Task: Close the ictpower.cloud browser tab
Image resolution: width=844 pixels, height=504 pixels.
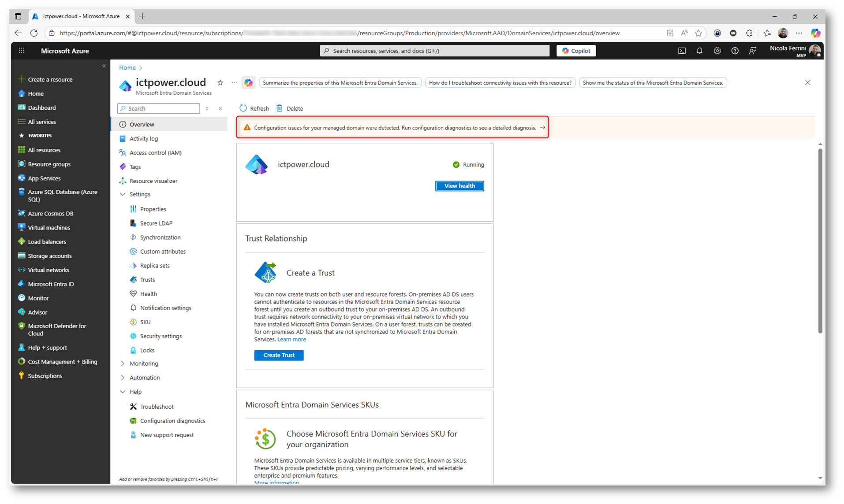Action: point(127,16)
